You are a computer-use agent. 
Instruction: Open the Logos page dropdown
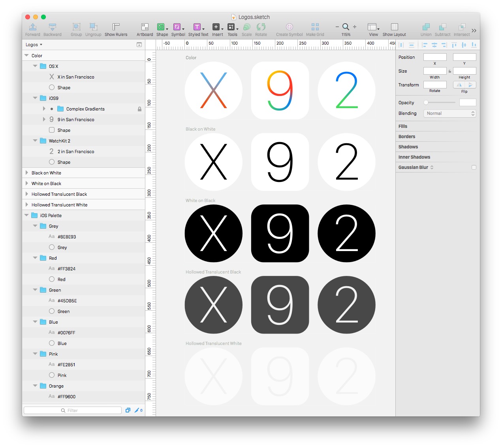pyautogui.click(x=34, y=45)
